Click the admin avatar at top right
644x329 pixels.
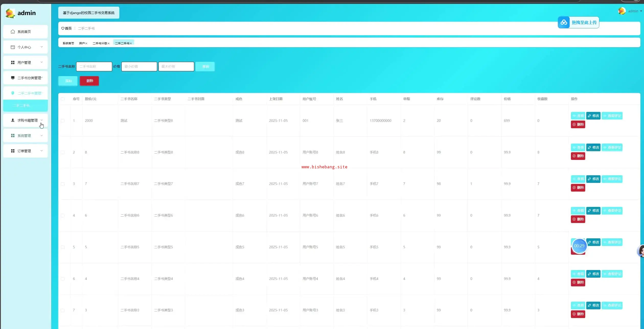(x=622, y=11)
